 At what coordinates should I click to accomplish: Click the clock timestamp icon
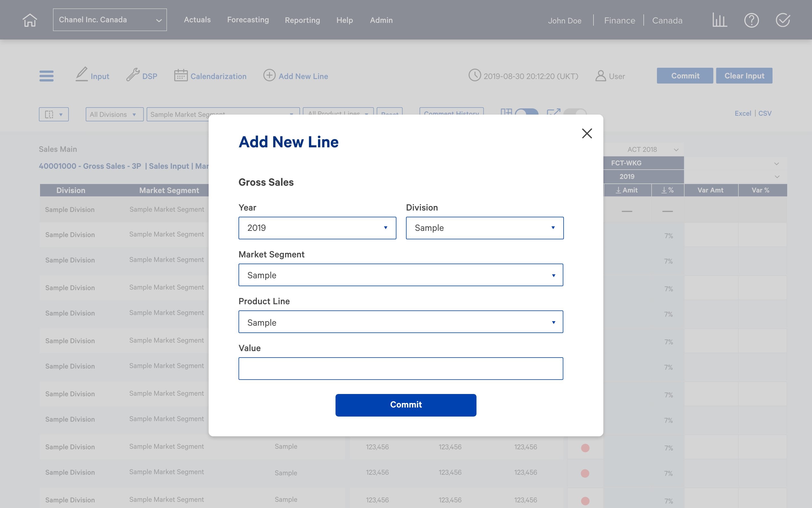[475, 75]
